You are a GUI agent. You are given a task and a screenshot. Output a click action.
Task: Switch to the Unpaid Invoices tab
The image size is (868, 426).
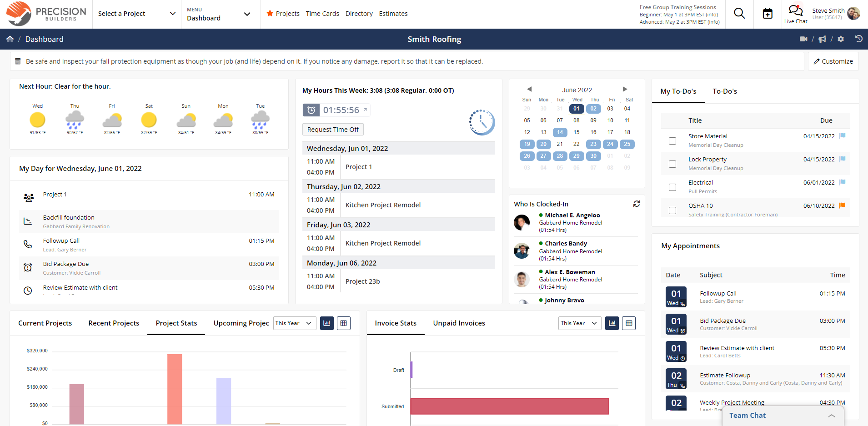coord(459,323)
